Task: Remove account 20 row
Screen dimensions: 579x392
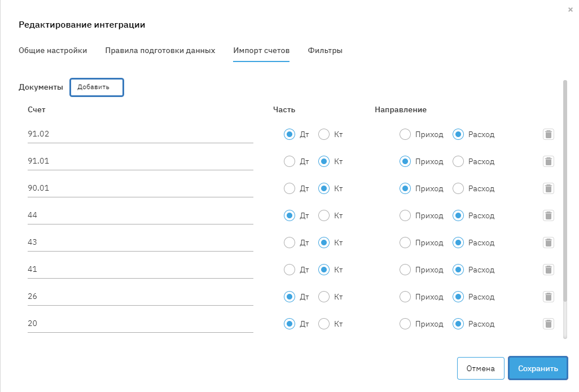Action: tap(548, 324)
